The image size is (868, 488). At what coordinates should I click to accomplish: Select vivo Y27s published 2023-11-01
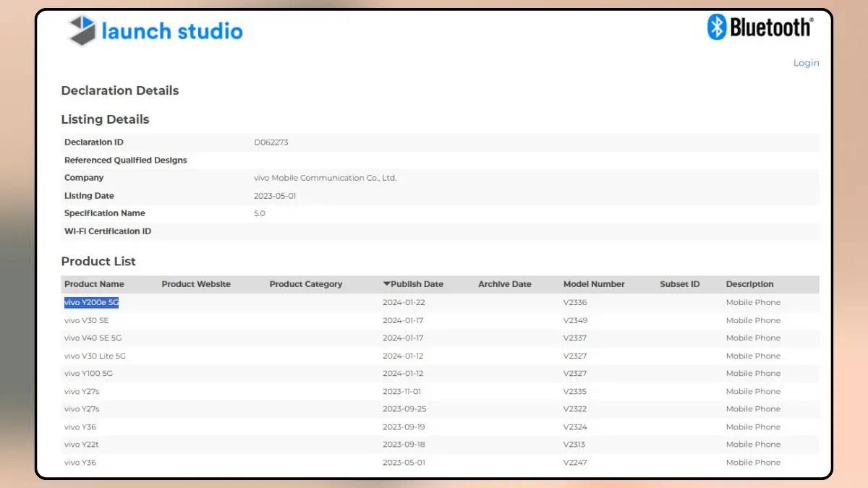(x=82, y=391)
